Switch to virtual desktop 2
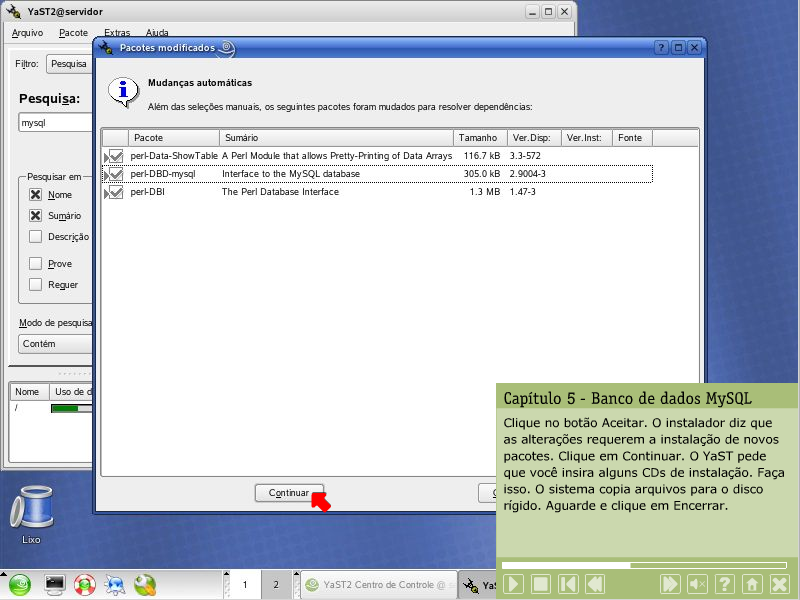This screenshot has height=600, width=800. 275,584
